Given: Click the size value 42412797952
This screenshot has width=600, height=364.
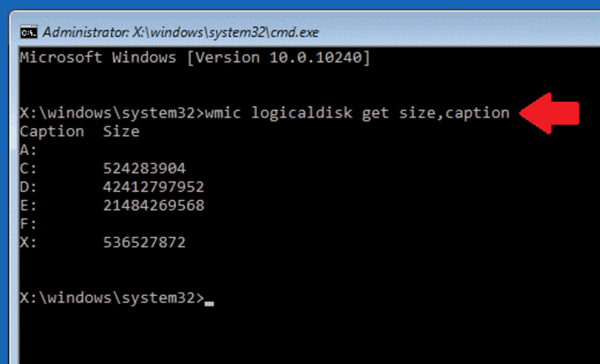Looking at the screenshot, I should [x=154, y=187].
